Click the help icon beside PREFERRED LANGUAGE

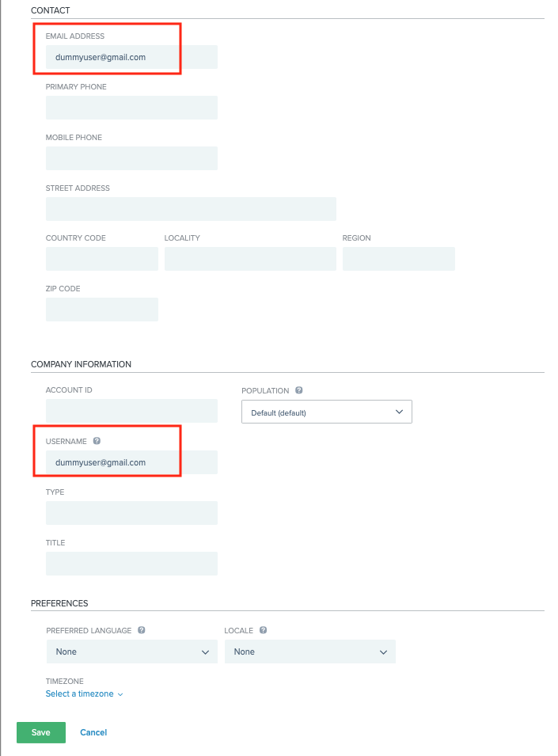point(141,629)
